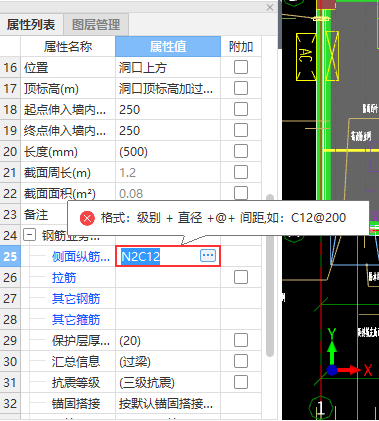Tick 附加 checkbox for 起点伸入墙内 row
The width and height of the screenshot is (379, 421).
[x=241, y=109]
